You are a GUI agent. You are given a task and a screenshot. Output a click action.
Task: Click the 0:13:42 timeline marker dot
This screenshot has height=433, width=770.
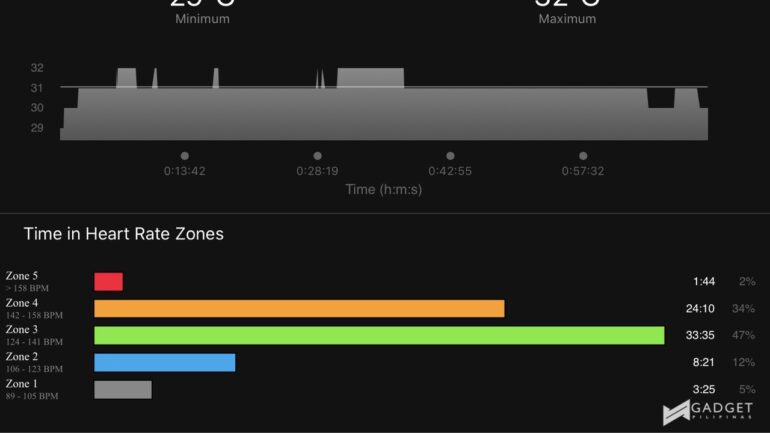185,156
